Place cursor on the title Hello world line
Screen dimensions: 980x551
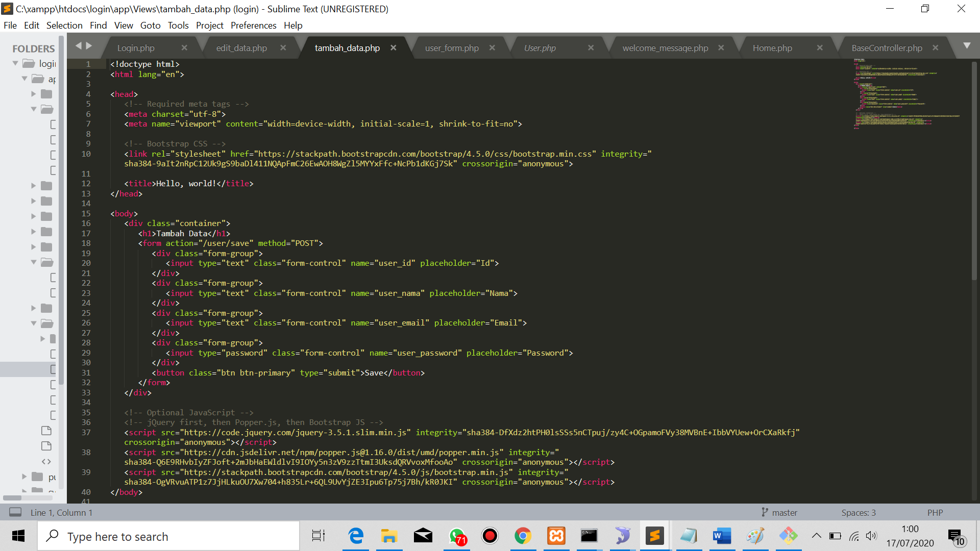[x=188, y=184]
